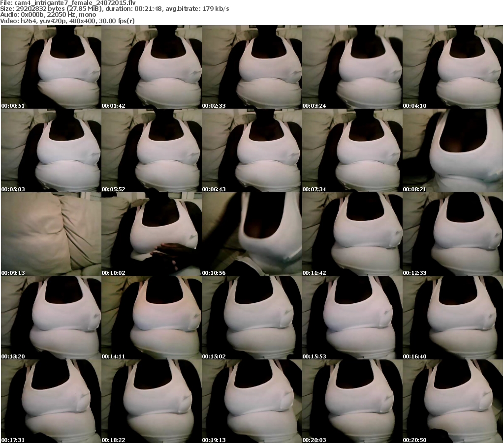This screenshot has height=443, width=504.
Task: Click the thumbnail timestamped 00:16:40
Action: (452, 318)
